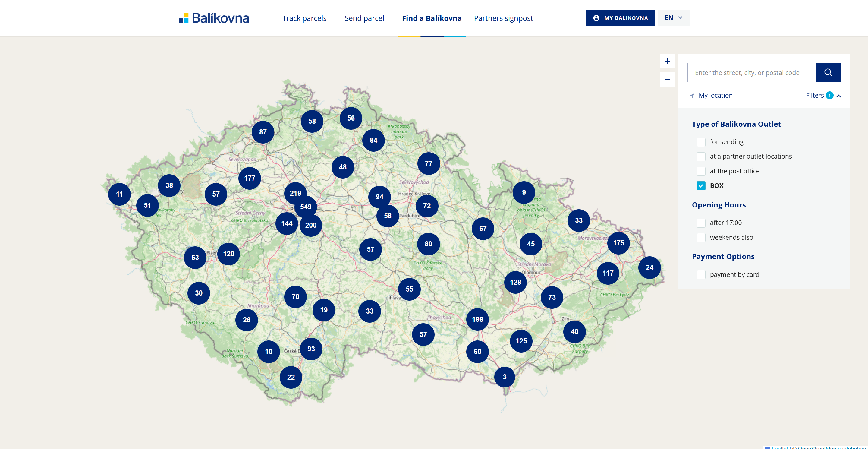Click the 175 cluster marker
868x449 pixels.
tap(618, 243)
